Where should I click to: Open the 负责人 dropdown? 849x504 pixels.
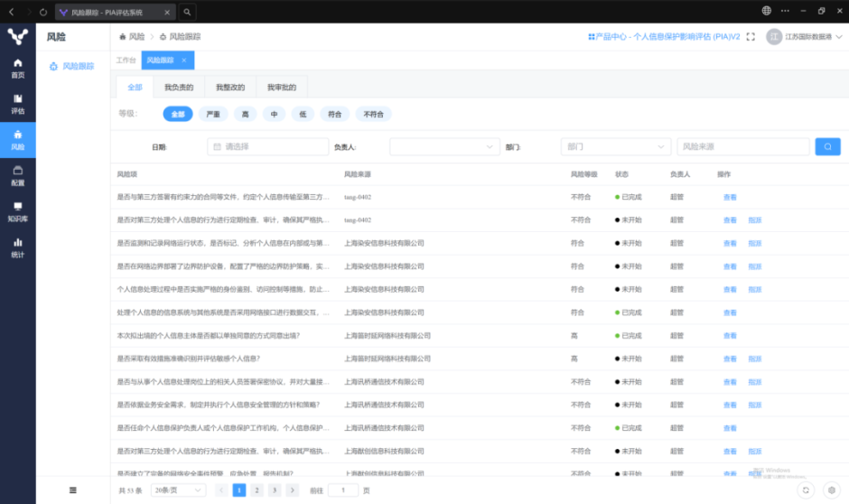(444, 146)
